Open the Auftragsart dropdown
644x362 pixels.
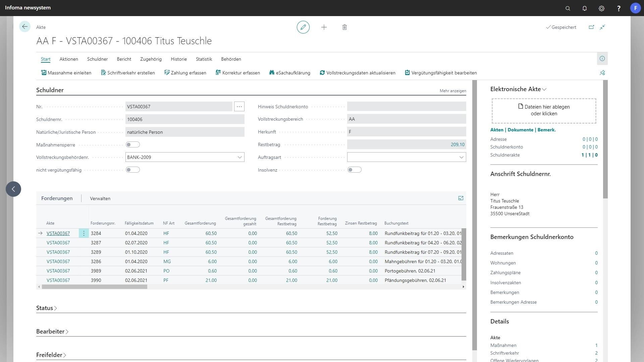[461, 157]
